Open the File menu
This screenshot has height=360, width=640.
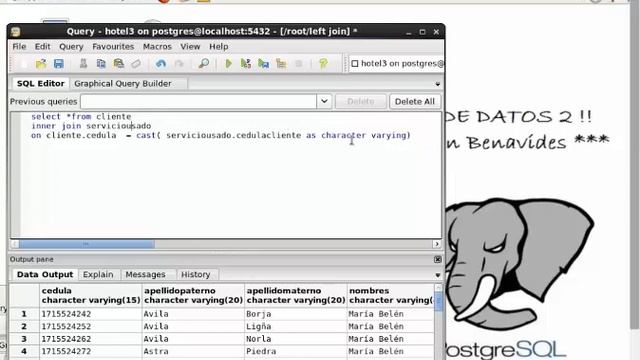point(19,47)
